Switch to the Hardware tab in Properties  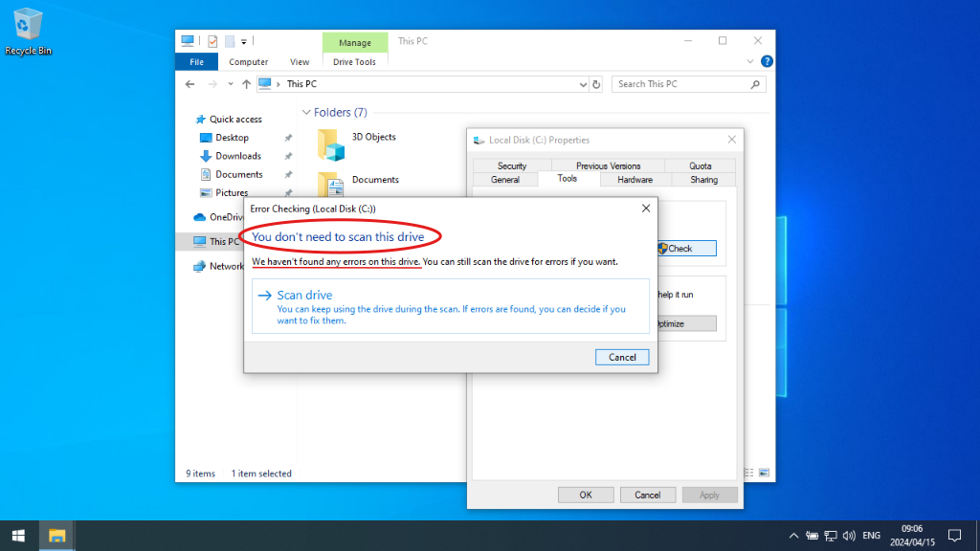pyautogui.click(x=634, y=178)
